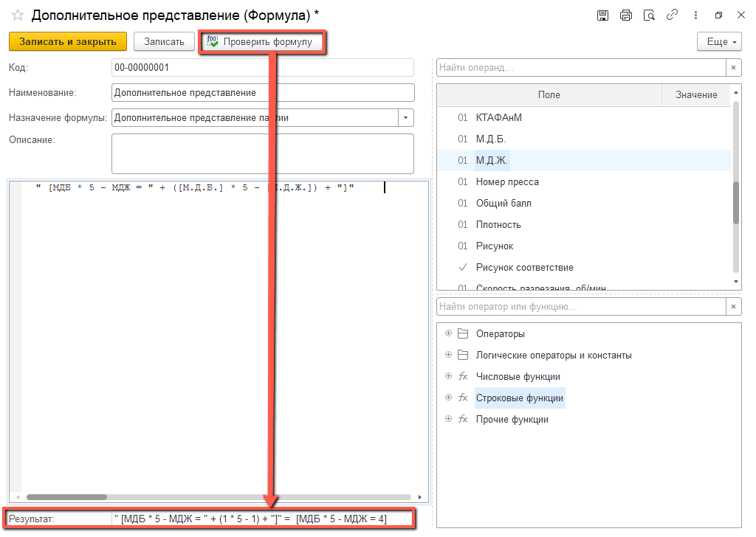The height and width of the screenshot is (537, 756).
Task: Click the print icon in title bar
Action: 626,15
